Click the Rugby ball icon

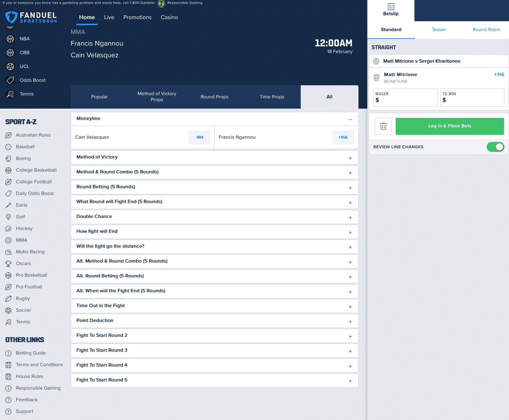9,299
